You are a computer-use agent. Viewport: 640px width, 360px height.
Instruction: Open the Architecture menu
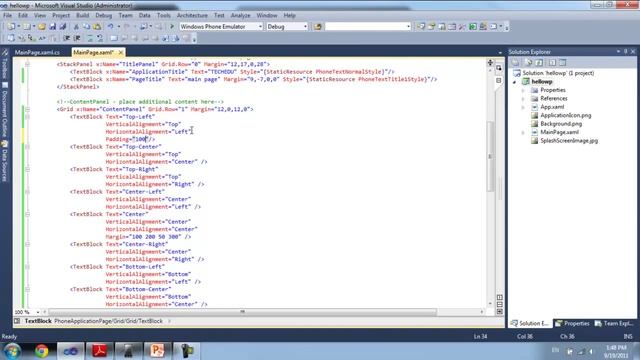192,15
